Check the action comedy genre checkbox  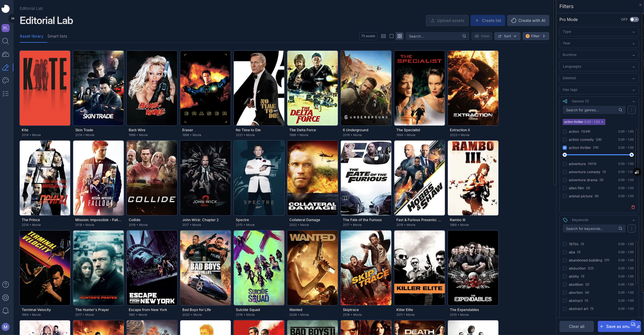[565, 140]
